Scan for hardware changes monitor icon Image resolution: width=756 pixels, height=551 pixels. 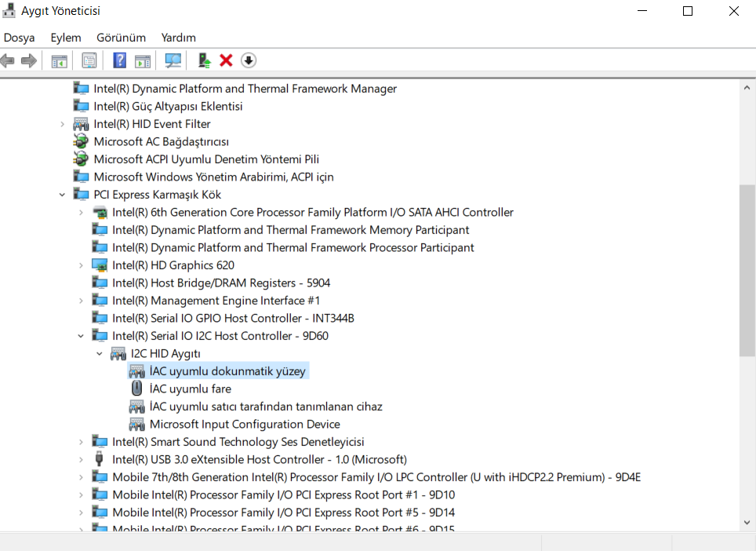point(173,60)
